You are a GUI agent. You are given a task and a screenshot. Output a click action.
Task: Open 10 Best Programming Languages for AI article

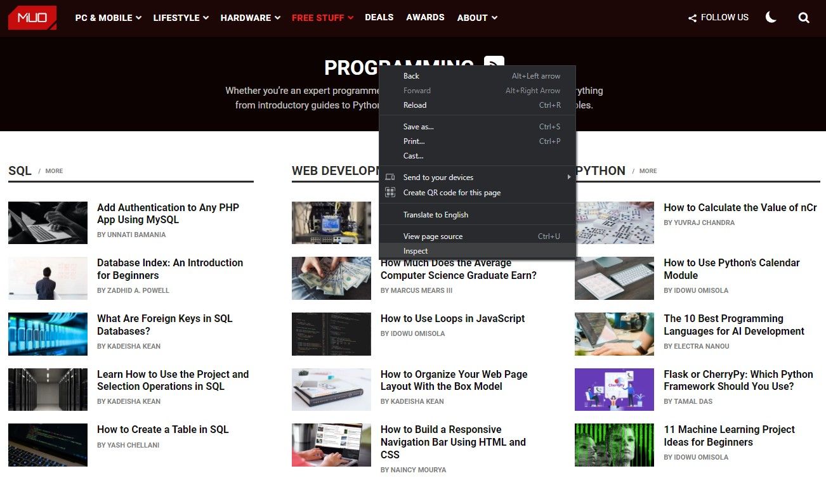734,325
